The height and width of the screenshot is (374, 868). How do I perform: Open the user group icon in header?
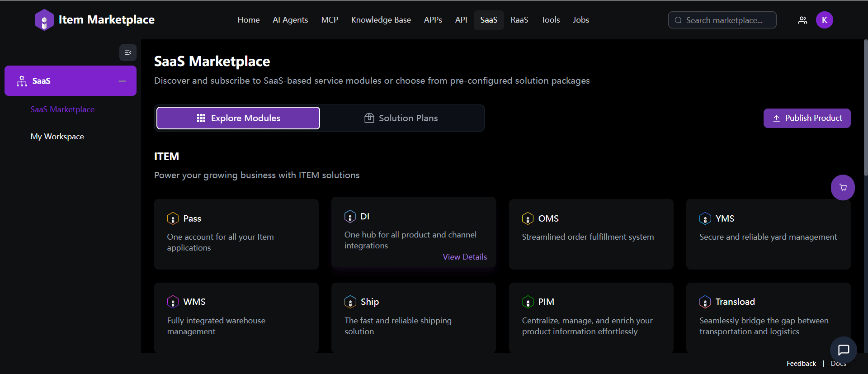tap(802, 20)
